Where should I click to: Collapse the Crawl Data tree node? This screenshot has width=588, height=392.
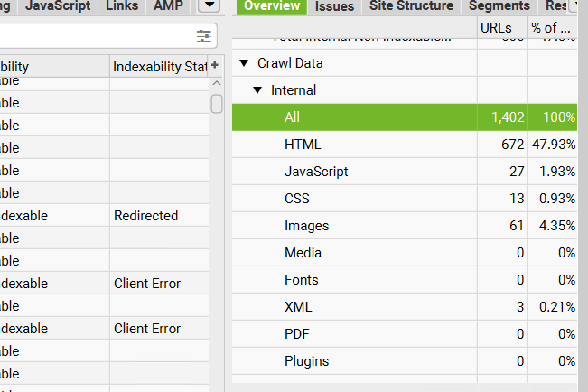coord(244,63)
